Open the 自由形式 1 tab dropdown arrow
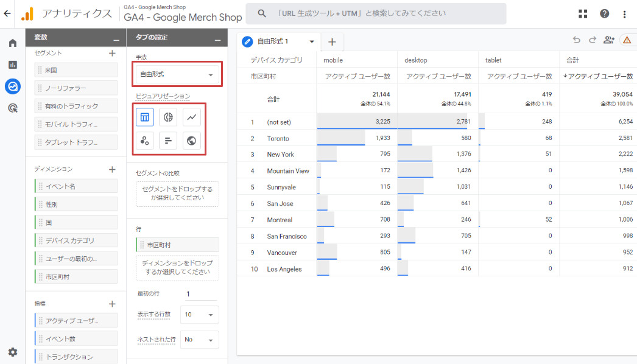637x364 pixels. click(312, 41)
